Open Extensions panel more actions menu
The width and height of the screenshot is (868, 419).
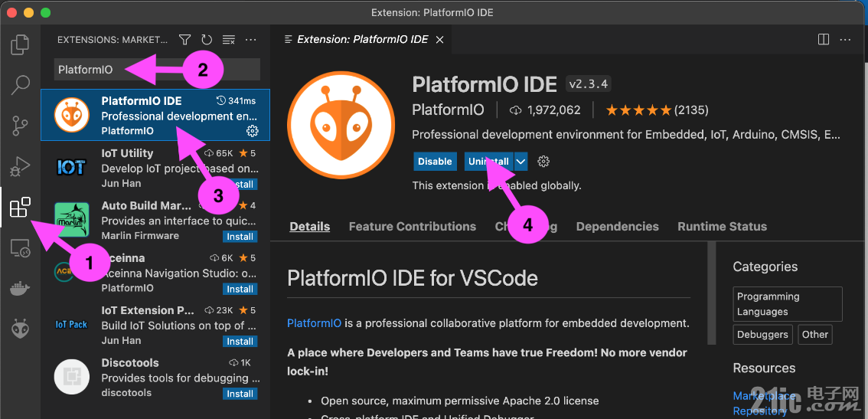251,40
